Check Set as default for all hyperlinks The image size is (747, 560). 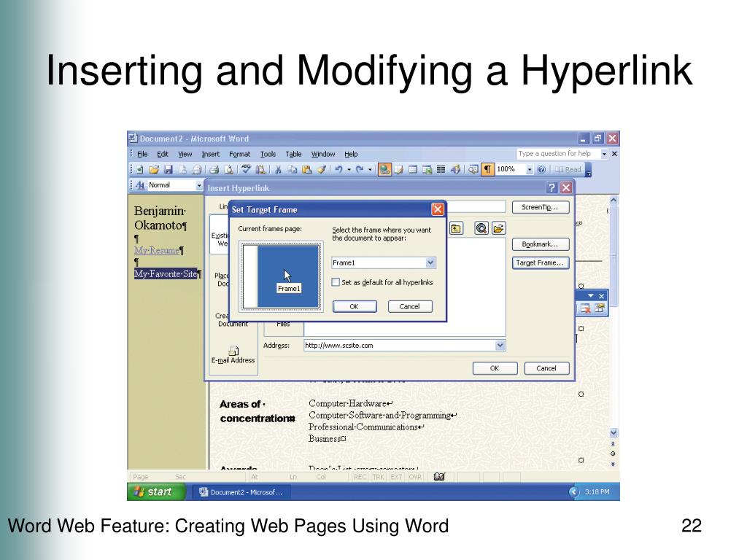(x=336, y=282)
